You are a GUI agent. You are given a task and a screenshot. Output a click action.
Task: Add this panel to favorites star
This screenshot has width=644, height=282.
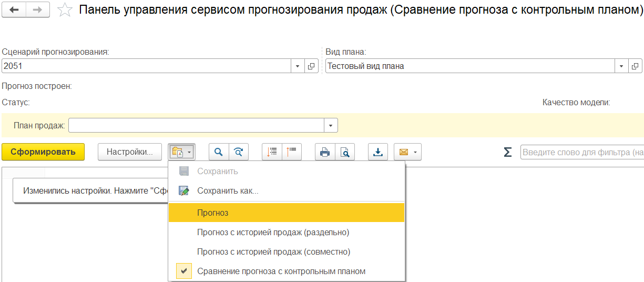(x=65, y=9)
